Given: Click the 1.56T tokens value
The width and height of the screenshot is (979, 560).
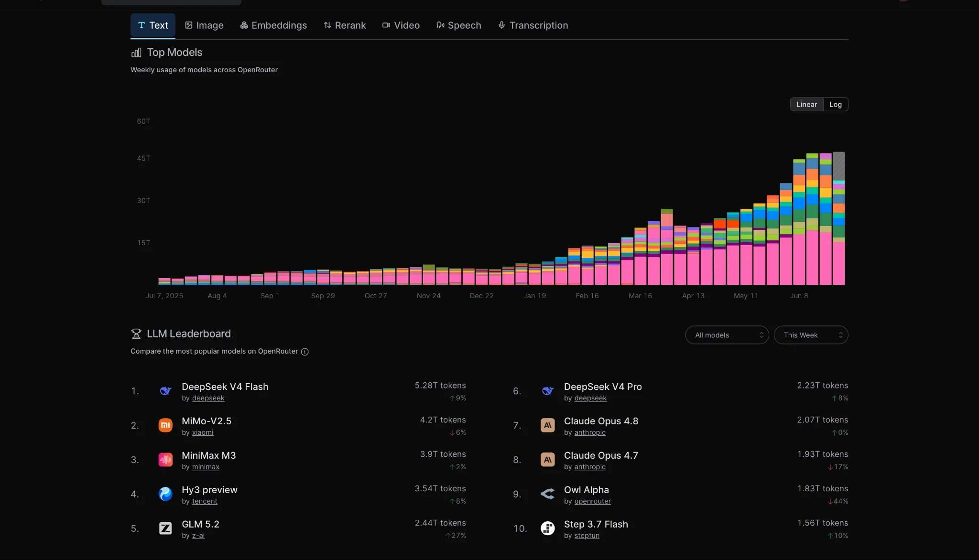Looking at the screenshot, I should pos(823,523).
